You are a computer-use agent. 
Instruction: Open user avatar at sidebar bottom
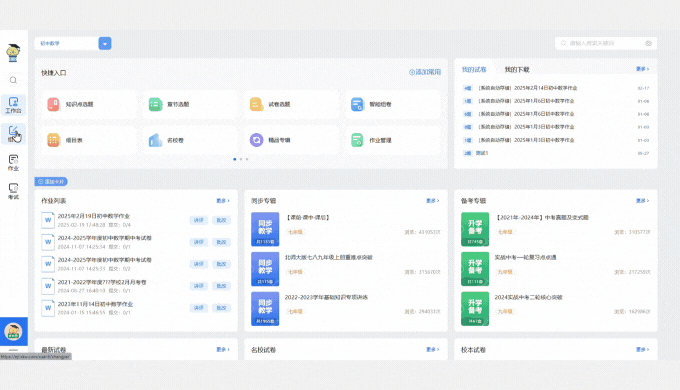pos(13,332)
